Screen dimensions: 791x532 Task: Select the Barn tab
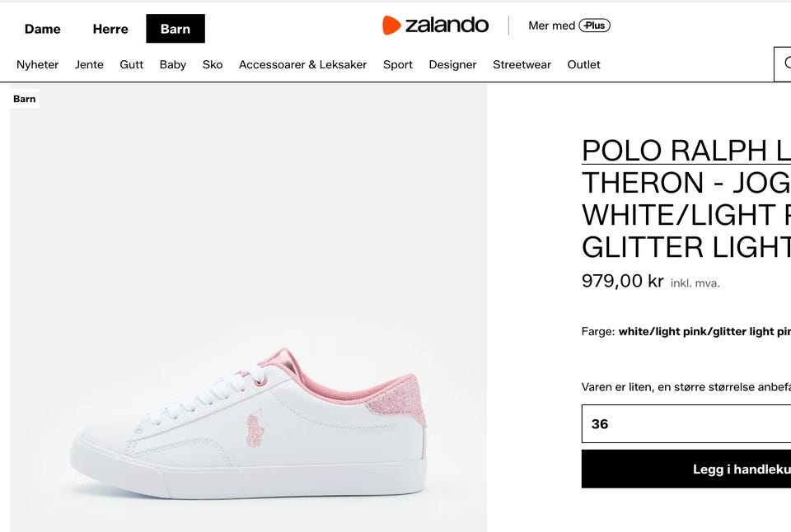[176, 29]
